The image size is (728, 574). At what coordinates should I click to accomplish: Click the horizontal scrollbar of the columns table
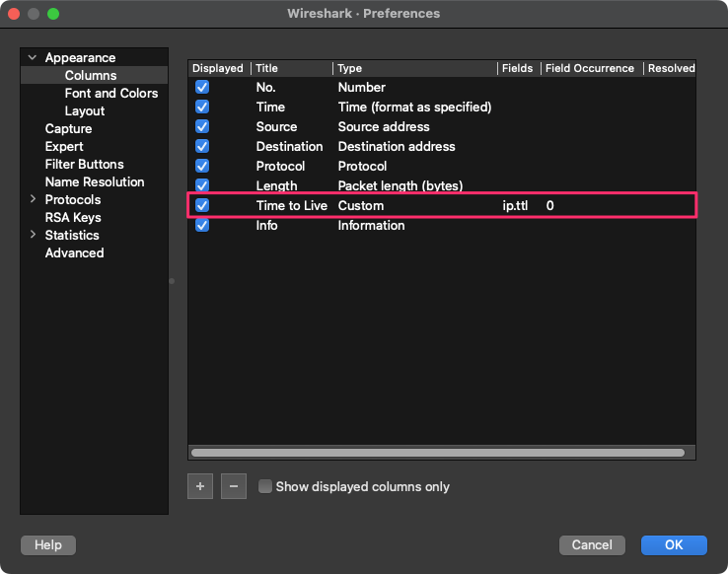click(438, 453)
